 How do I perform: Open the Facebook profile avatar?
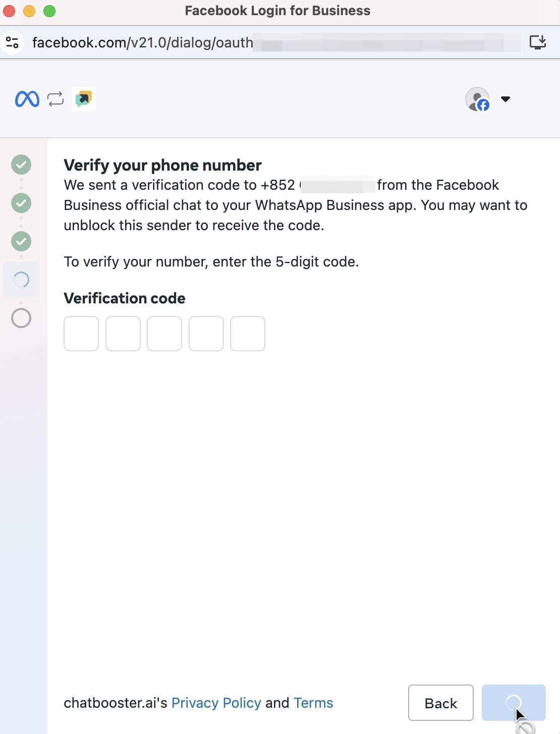click(x=478, y=99)
